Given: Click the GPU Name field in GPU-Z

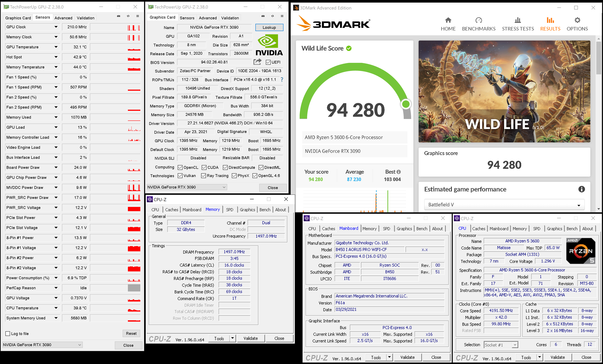Looking at the screenshot, I should tap(214, 27).
